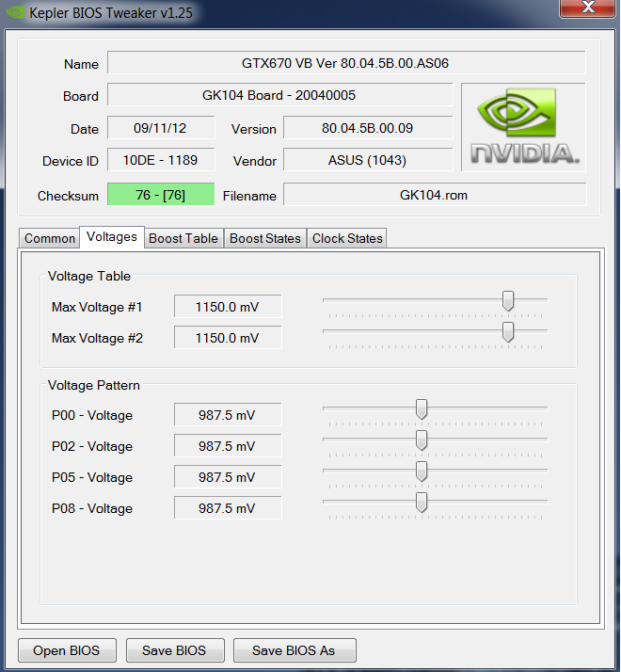Open the Boost States tab

(265, 238)
